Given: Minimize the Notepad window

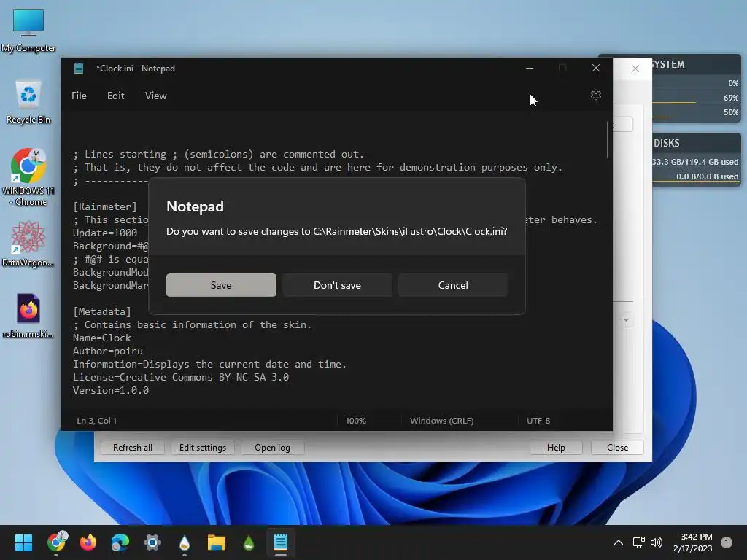Looking at the screenshot, I should tap(530, 68).
